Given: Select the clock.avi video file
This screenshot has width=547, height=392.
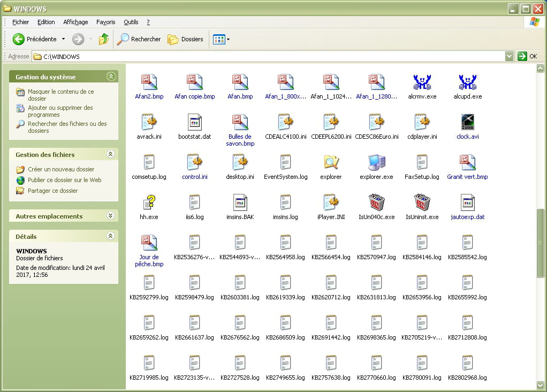Looking at the screenshot, I should point(467,123).
